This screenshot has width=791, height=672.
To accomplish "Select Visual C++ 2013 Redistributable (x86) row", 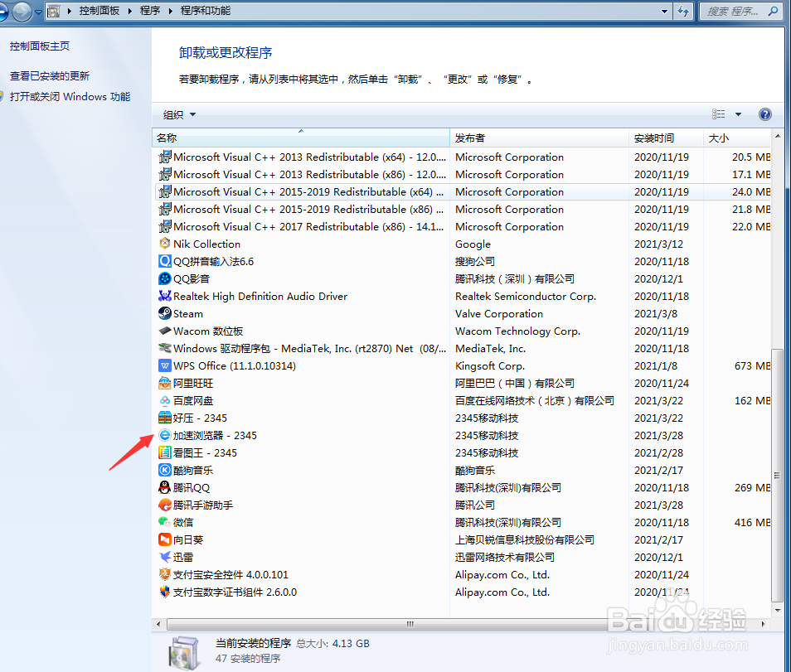I will 462,175.
